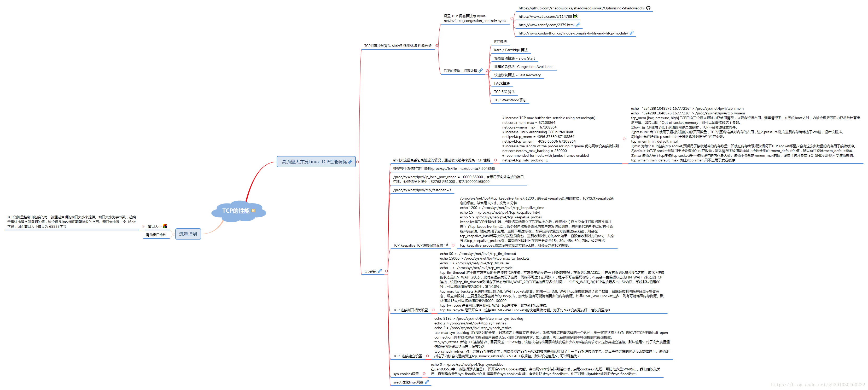Image resolution: width=868 pixels, height=390 pixels.
Task: Click the GitHub icon after the shadowsocks URL
Action: [648, 8]
